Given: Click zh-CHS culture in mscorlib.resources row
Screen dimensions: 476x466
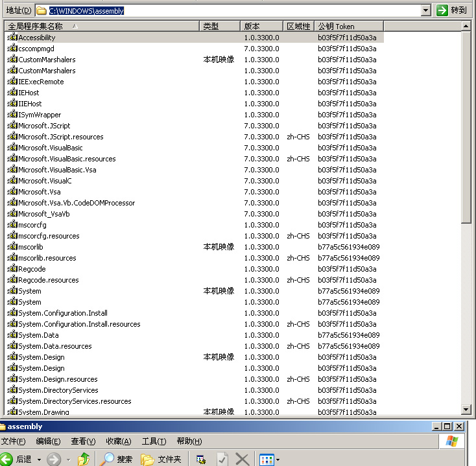Looking at the screenshot, I should point(298,258).
